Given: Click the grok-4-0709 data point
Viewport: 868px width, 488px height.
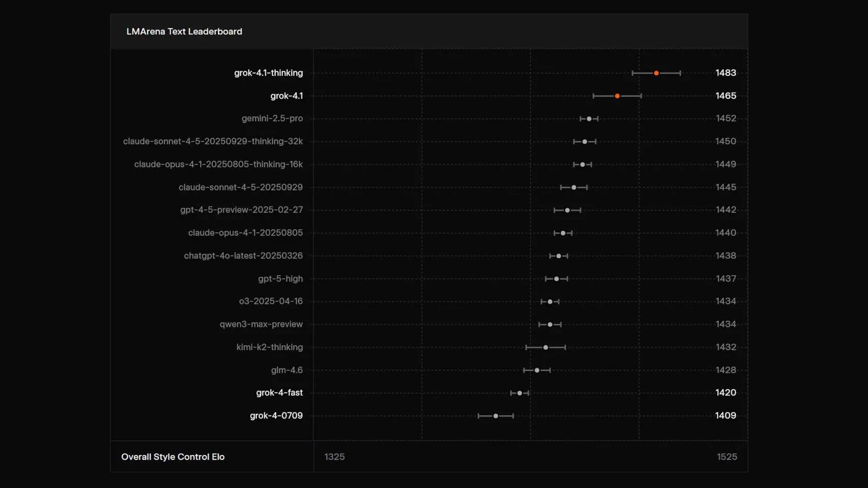Looking at the screenshot, I should tap(496, 416).
